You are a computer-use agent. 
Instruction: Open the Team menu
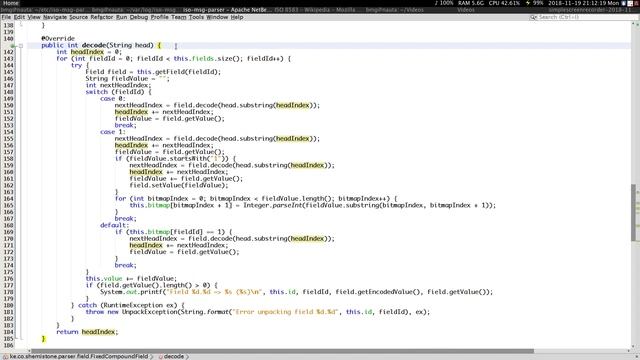[x=179, y=17]
